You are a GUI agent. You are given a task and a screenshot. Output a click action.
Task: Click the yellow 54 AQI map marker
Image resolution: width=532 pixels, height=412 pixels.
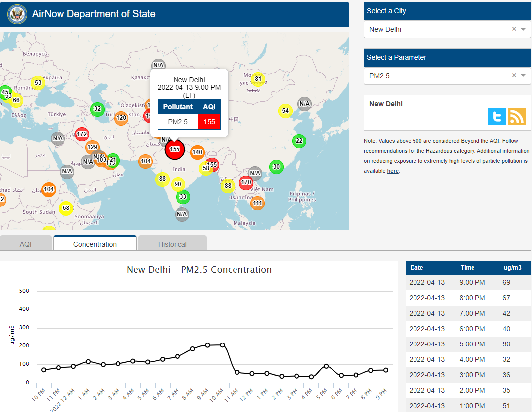[x=285, y=111]
